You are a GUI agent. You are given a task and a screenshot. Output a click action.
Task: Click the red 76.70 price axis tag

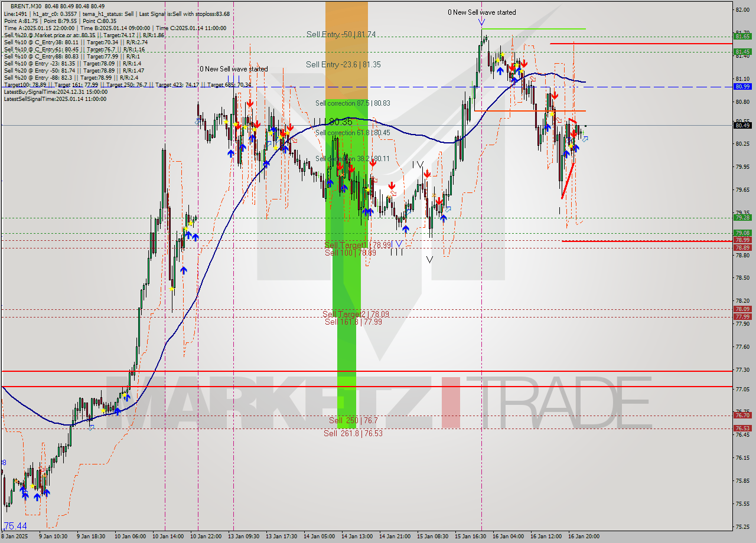(x=742, y=416)
